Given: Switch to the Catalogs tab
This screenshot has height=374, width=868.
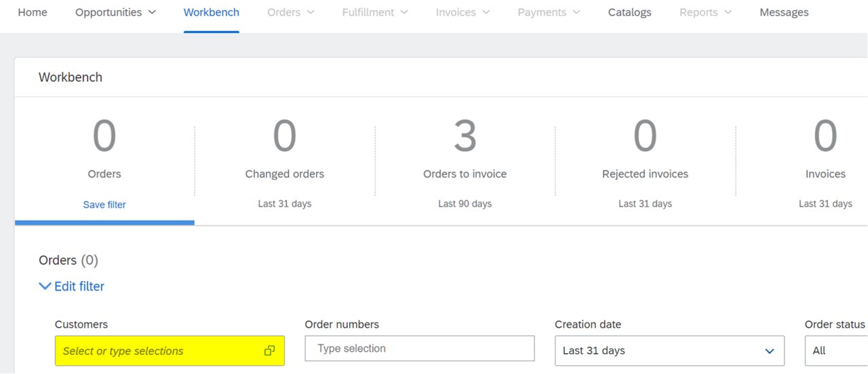Looking at the screenshot, I should tap(629, 12).
